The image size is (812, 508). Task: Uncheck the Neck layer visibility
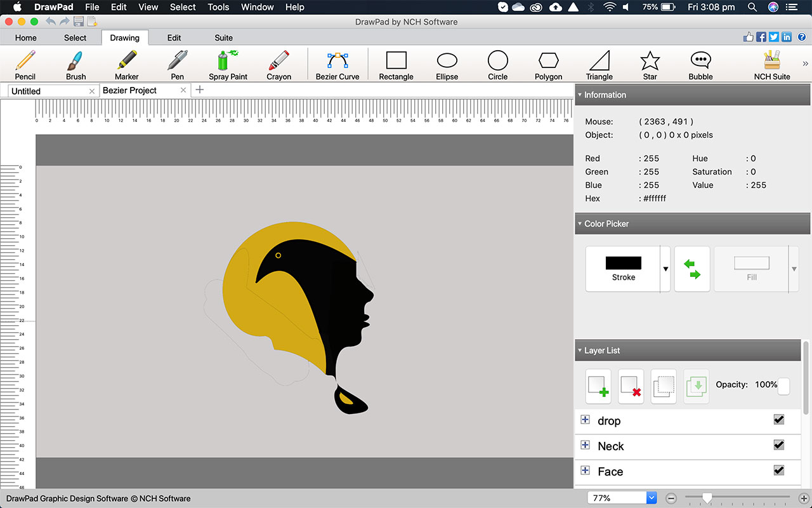pos(779,445)
